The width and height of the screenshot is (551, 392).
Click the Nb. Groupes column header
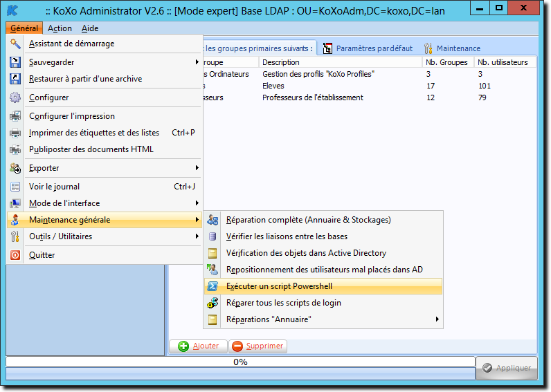point(448,62)
